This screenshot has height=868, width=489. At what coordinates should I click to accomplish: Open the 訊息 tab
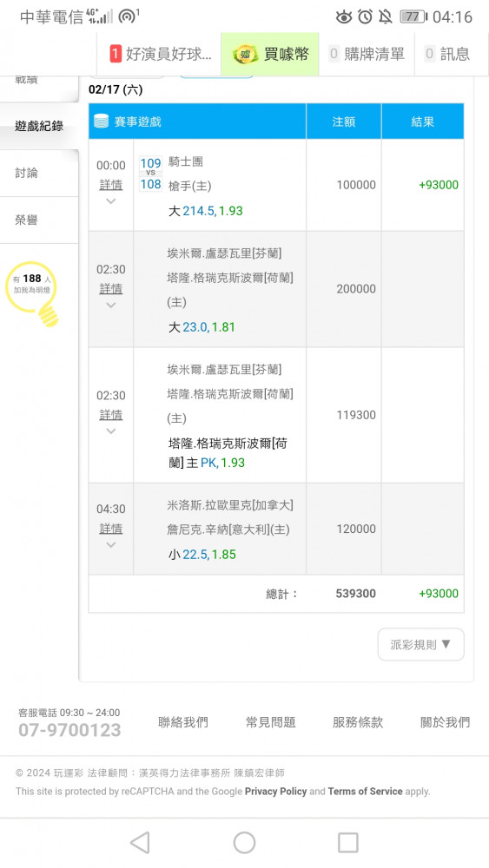pyautogui.click(x=447, y=54)
